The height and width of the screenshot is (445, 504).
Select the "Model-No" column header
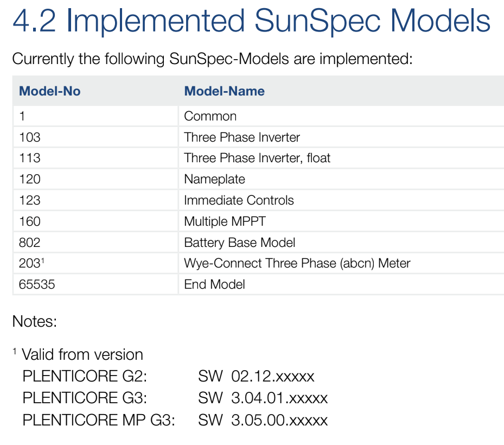(x=49, y=91)
